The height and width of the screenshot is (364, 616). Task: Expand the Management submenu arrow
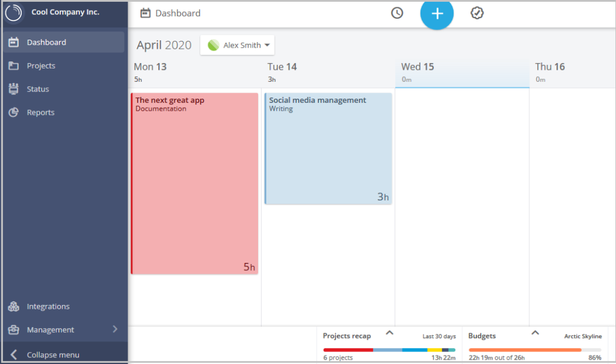pos(115,329)
